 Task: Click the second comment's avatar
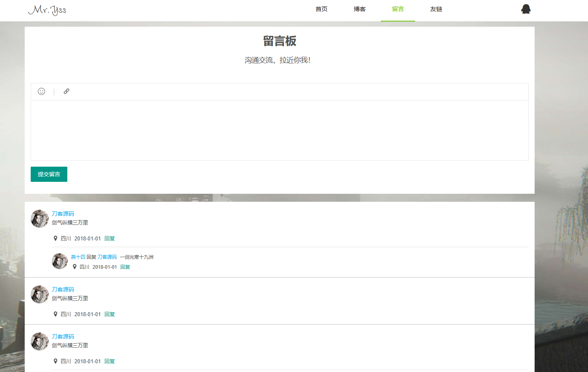tap(40, 294)
